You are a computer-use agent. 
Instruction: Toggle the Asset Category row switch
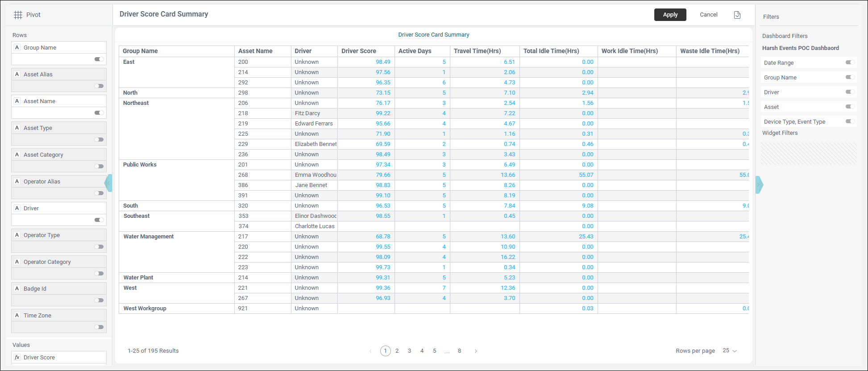[x=99, y=166]
